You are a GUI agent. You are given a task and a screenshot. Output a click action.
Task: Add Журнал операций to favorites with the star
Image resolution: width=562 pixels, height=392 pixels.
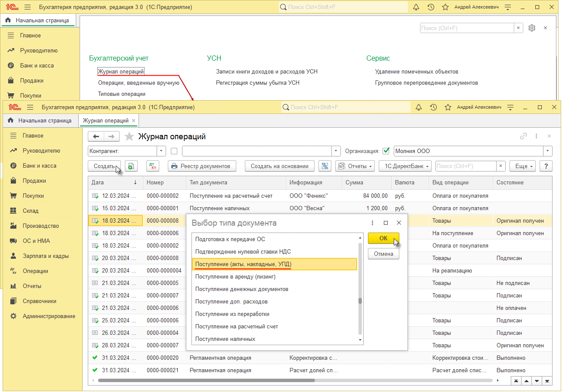tap(129, 137)
